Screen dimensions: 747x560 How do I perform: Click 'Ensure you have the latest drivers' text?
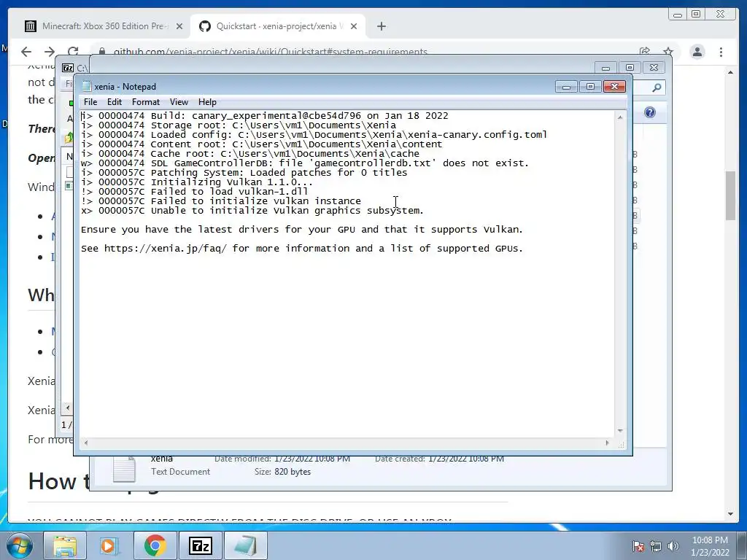pos(301,230)
